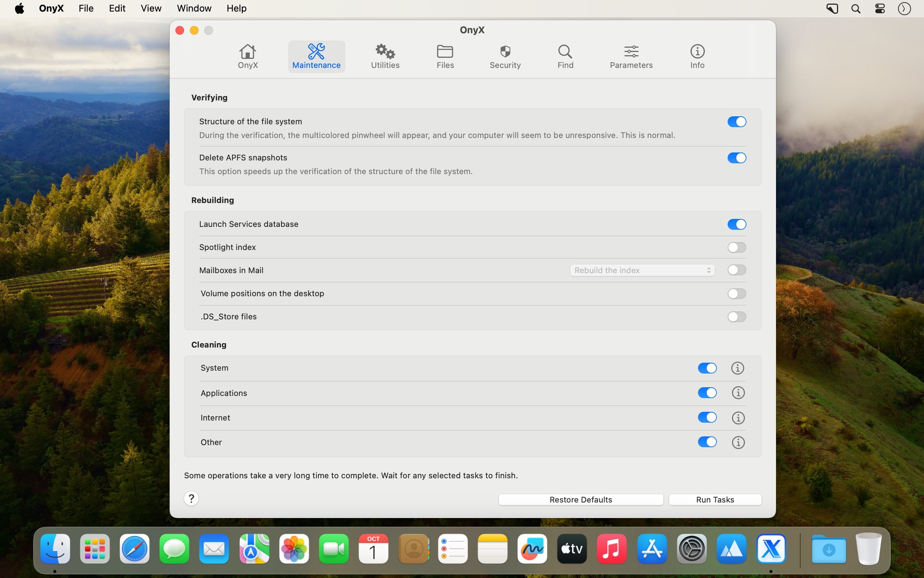
Task: Turn off Other cleaning switch
Action: (707, 442)
